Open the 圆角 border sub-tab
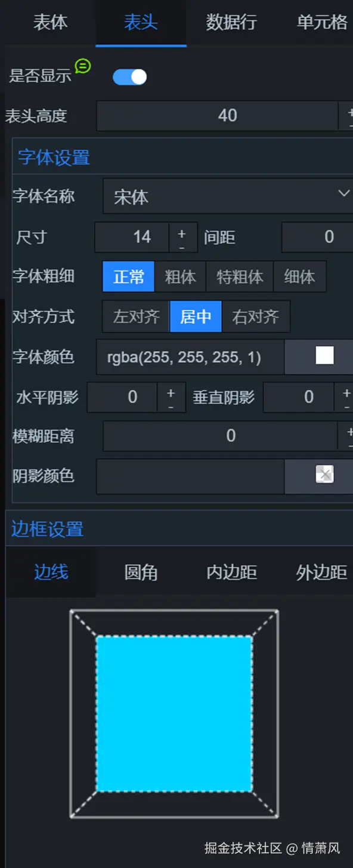Image resolution: width=353 pixels, height=868 pixels. tap(141, 572)
